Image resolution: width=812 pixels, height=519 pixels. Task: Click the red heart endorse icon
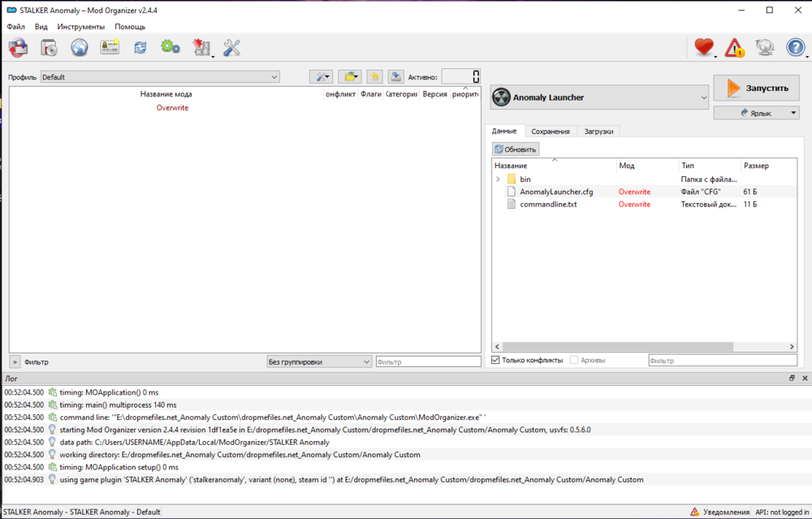tap(703, 48)
